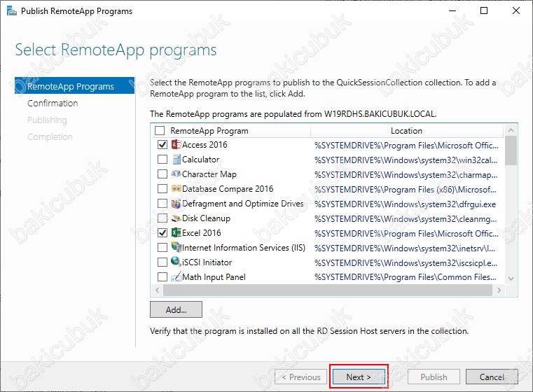Select the Character Map row name
533x392 pixels.
click(x=209, y=174)
